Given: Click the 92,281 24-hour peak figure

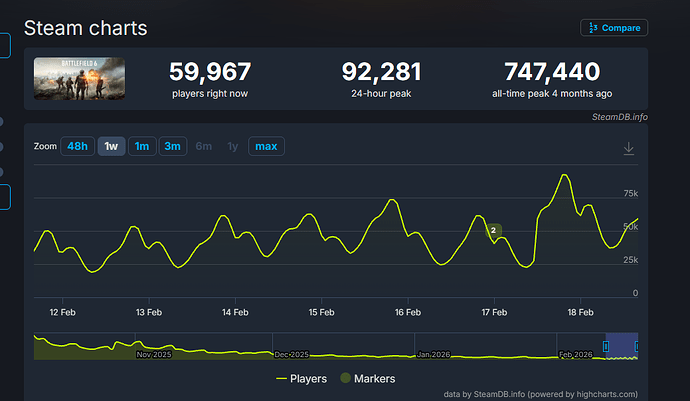Looking at the screenshot, I should (381, 72).
